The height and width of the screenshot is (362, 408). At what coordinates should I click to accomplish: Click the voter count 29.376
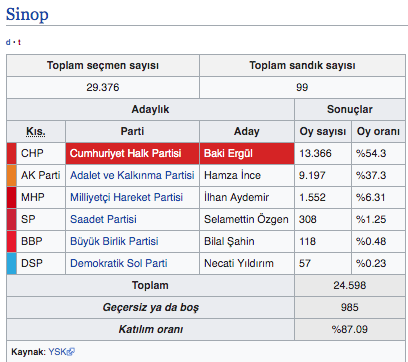103,87
